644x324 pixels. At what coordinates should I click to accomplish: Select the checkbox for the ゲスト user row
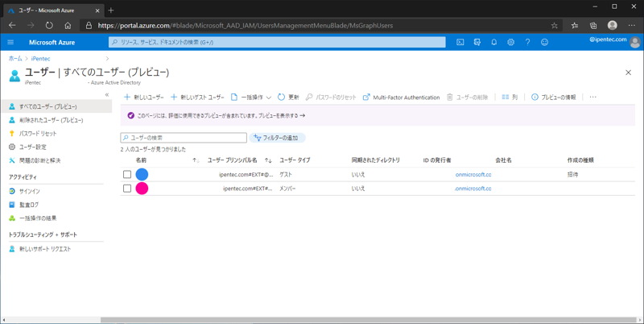[127, 174]
